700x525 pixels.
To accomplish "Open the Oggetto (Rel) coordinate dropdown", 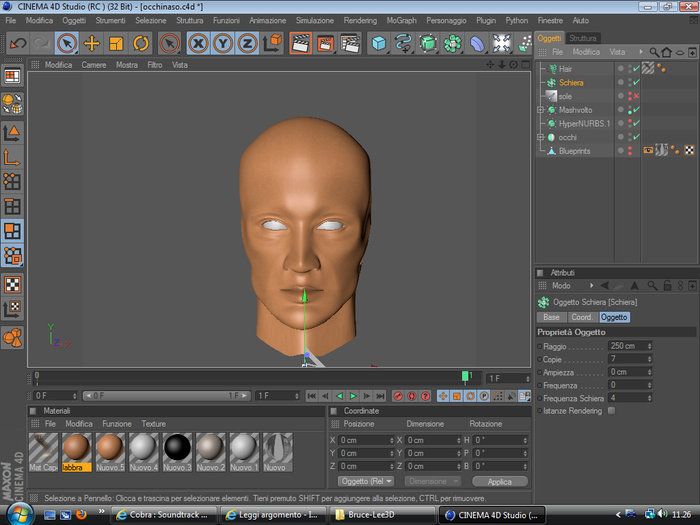I will coord(365,481).
